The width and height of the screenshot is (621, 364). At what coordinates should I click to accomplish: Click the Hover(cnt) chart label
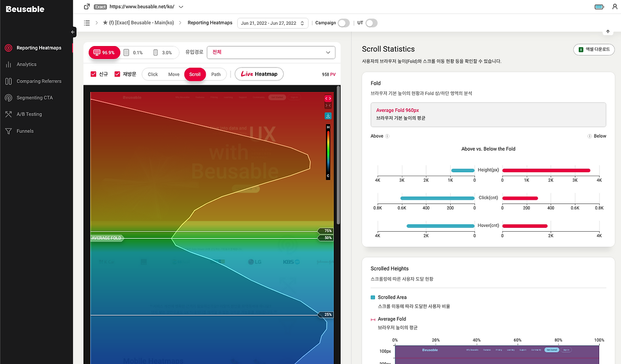489,225
